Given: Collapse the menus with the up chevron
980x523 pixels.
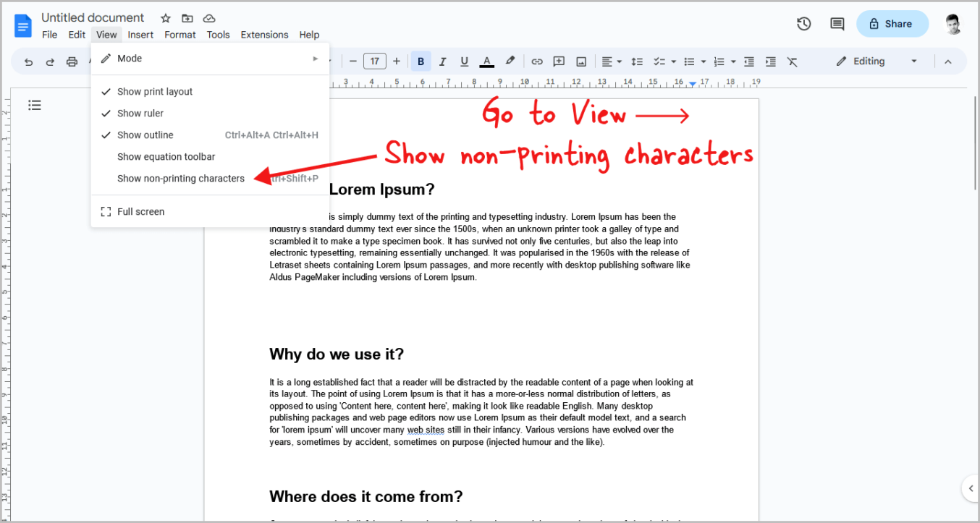Looking at the screenshot, I should click(x=948, y=61).
